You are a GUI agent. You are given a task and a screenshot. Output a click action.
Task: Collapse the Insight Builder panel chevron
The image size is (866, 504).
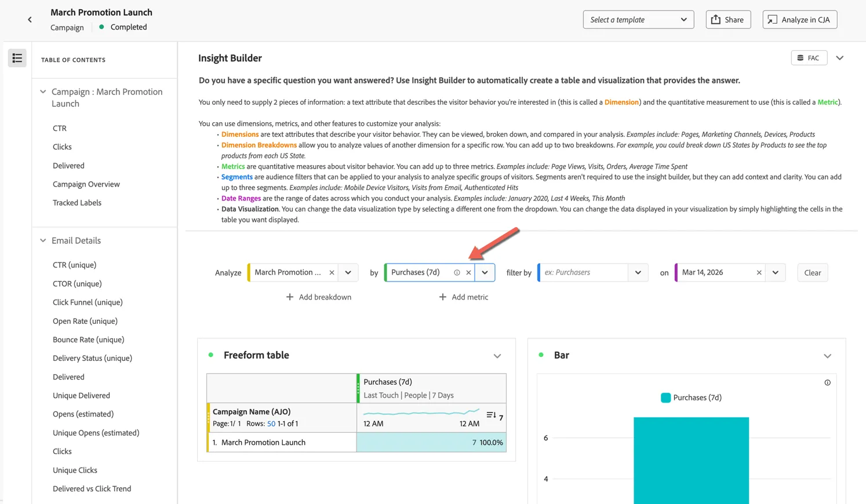click(x=839, y=58)
